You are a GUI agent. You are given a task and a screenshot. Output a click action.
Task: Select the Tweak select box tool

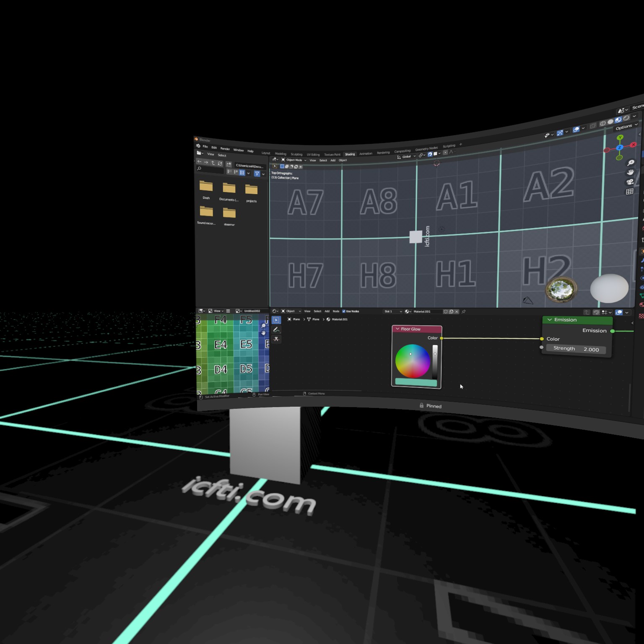[x=276, y=319]
